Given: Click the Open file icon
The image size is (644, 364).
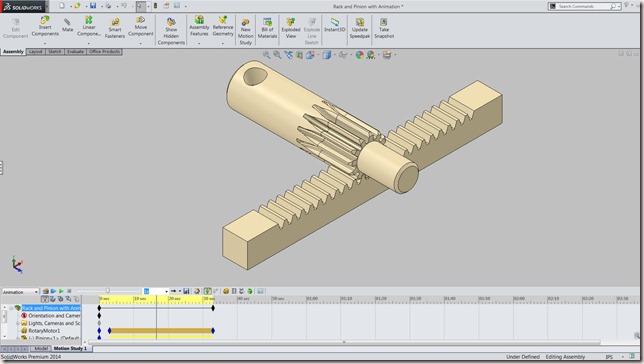Looking at the screenshot, I should pos(77,6).
